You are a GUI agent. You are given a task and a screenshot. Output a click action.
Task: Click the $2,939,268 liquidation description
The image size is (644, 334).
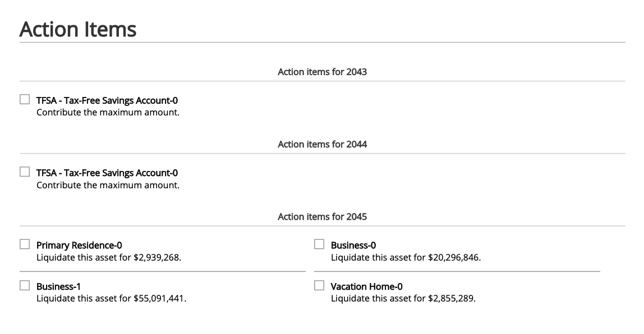(109, 257)
